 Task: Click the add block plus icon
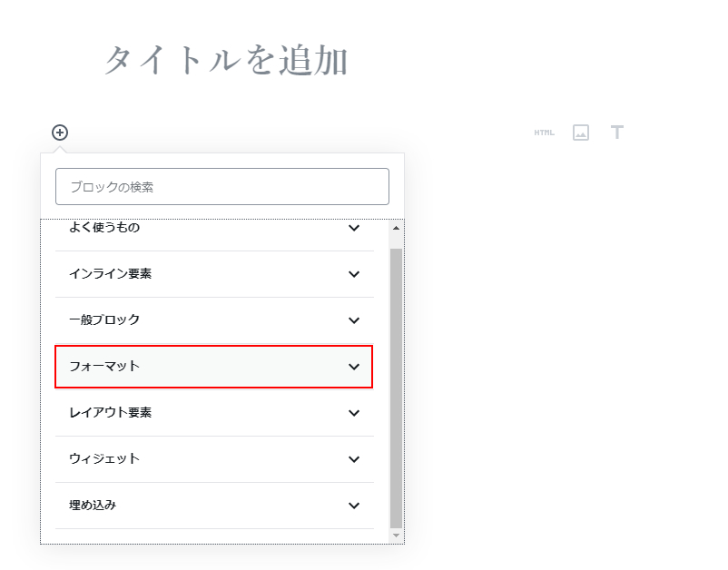[x=60, y=133]
